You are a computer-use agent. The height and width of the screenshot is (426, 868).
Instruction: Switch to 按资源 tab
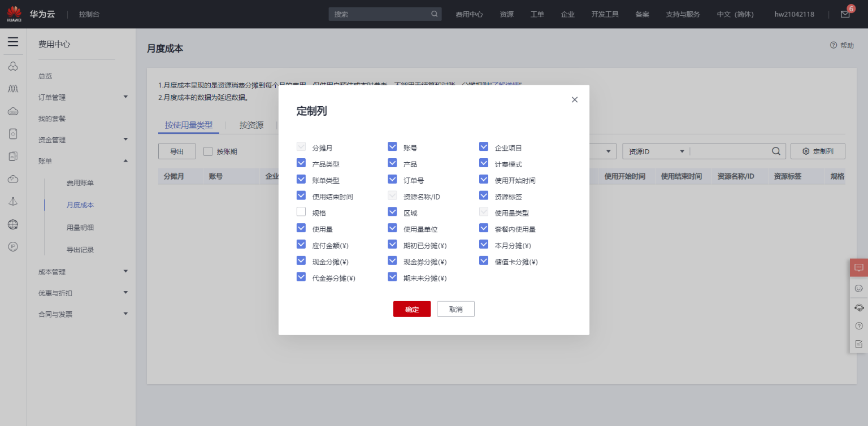[x=251, y=125]
